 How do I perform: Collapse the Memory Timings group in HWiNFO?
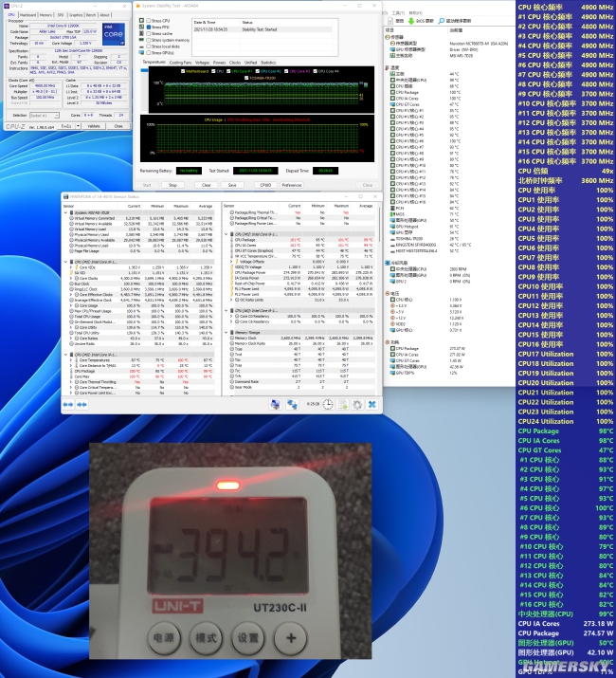226,333
